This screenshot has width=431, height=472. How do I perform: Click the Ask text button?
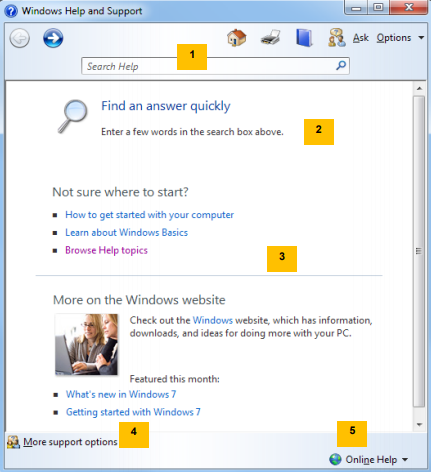[x=361, y=38]
